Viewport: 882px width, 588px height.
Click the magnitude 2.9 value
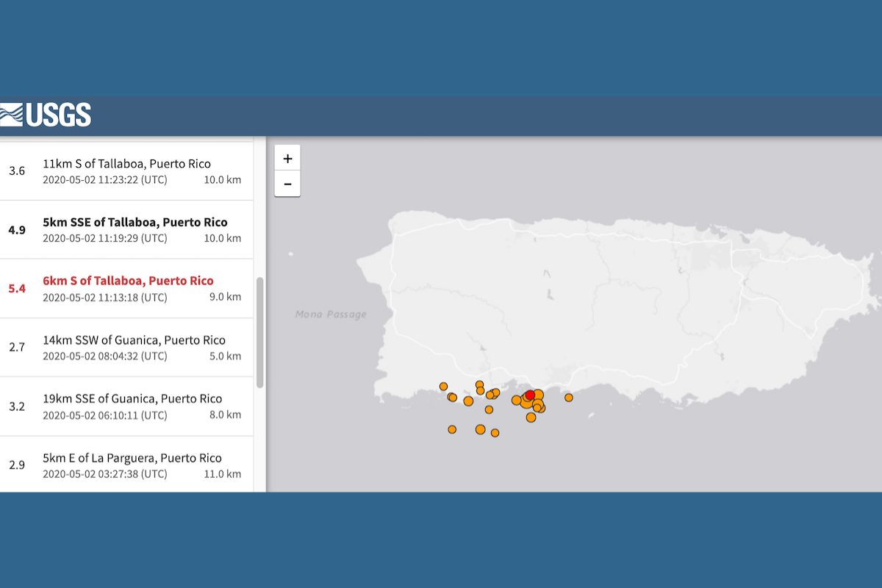coord(17,465)
